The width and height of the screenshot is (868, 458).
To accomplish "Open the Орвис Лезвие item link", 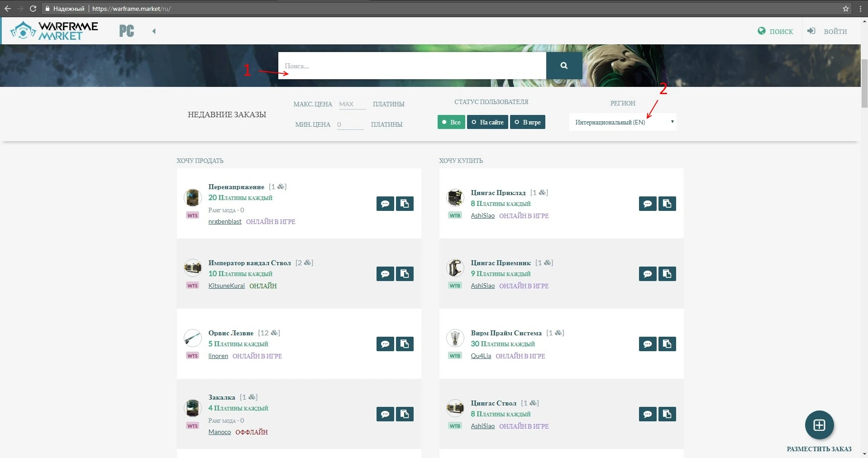I will pyautogui.click(x=231, y=333).
